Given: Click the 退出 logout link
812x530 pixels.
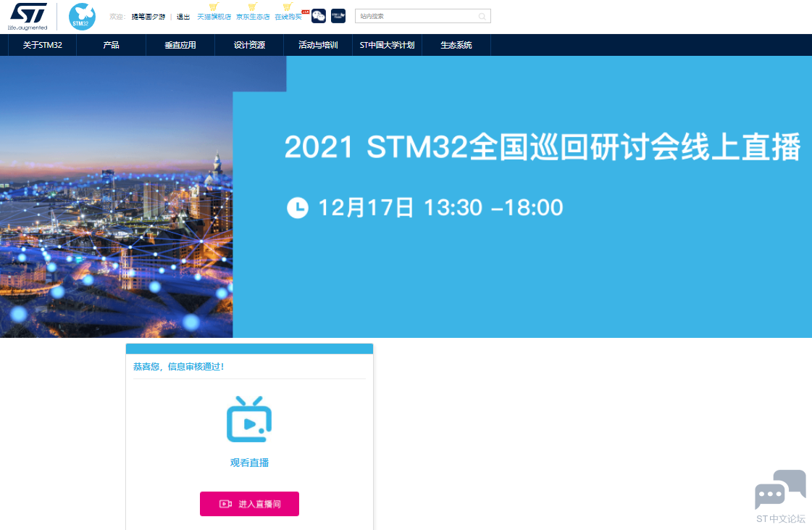Looking at the screenshot, I should (x=183, y=17).
